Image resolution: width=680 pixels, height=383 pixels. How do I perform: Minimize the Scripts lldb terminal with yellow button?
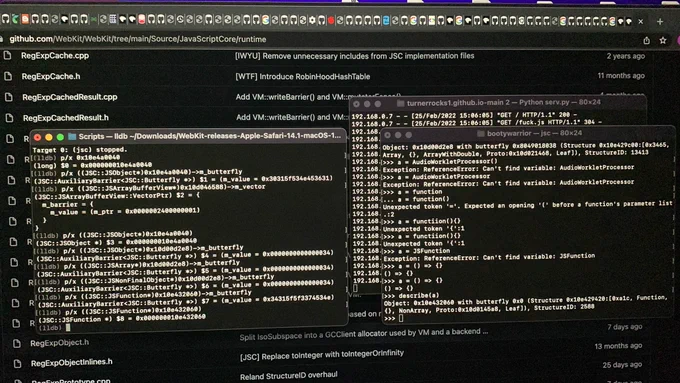click(49, 137)
